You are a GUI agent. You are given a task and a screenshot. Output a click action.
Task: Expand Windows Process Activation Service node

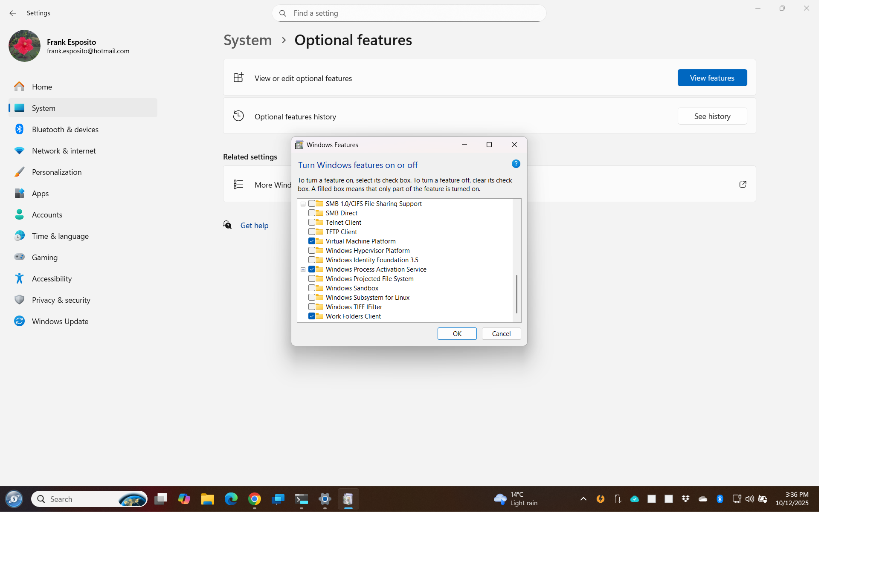(303, 270)
